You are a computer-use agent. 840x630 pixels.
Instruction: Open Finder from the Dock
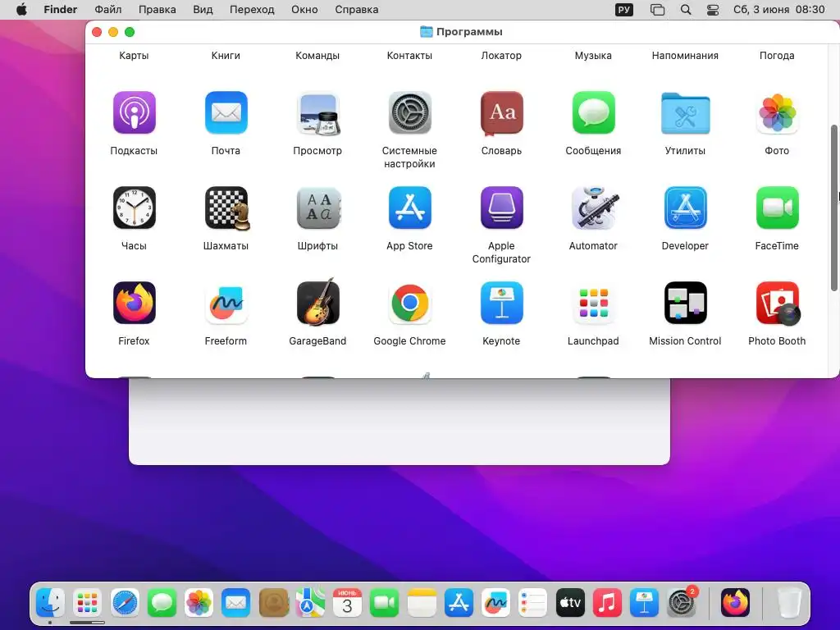click(50, 603)
